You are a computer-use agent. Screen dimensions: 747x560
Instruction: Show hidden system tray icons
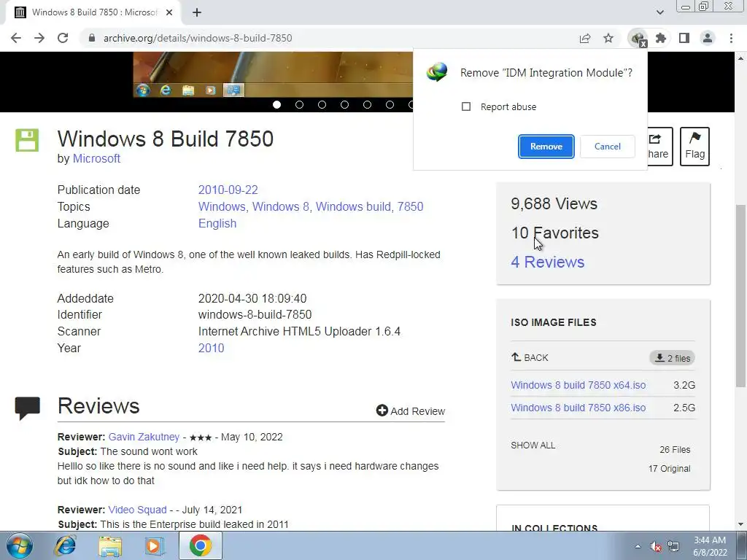638,546
